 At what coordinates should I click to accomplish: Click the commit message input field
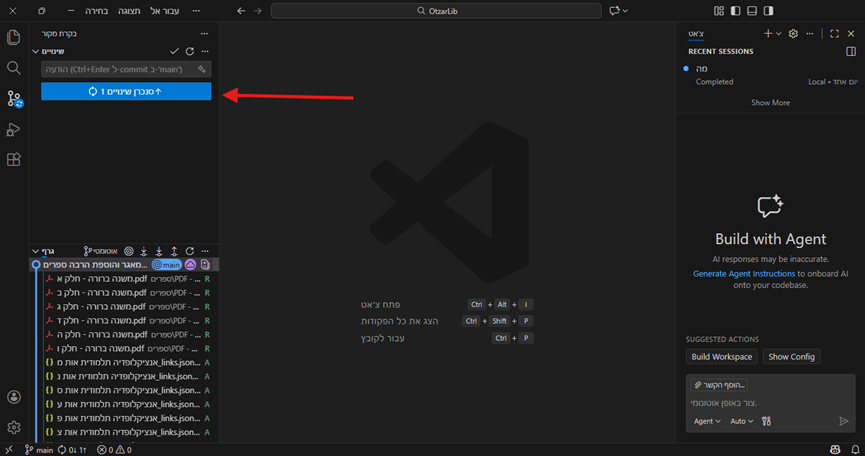(120, 69)
